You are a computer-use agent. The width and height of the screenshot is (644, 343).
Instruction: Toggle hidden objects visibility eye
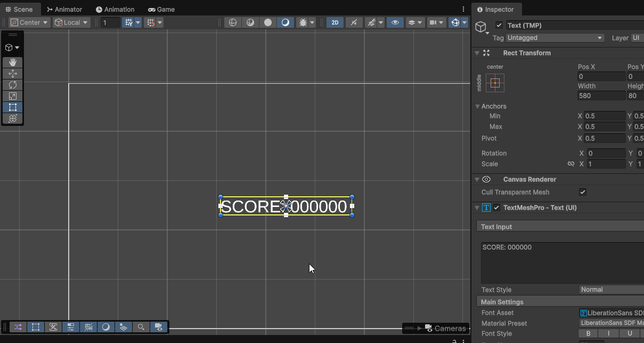[x=395, y=22]
